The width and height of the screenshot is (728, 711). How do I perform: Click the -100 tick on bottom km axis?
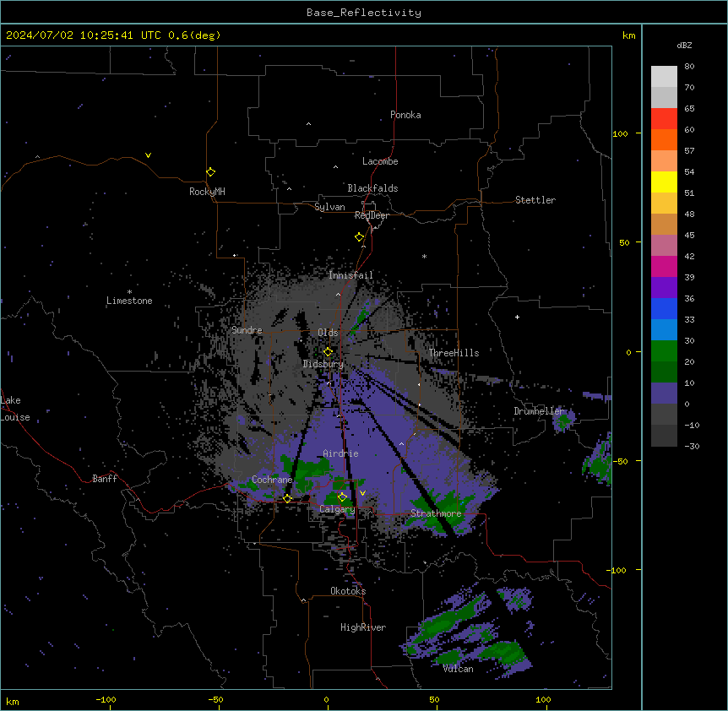tap(106, 699)
